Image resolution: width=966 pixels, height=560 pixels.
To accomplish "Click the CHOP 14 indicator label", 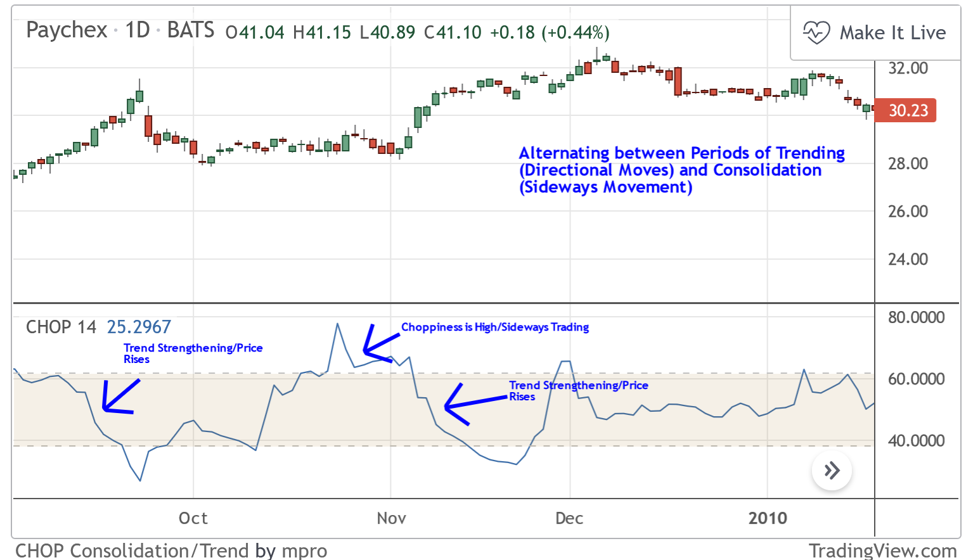I will click(61, 327).
